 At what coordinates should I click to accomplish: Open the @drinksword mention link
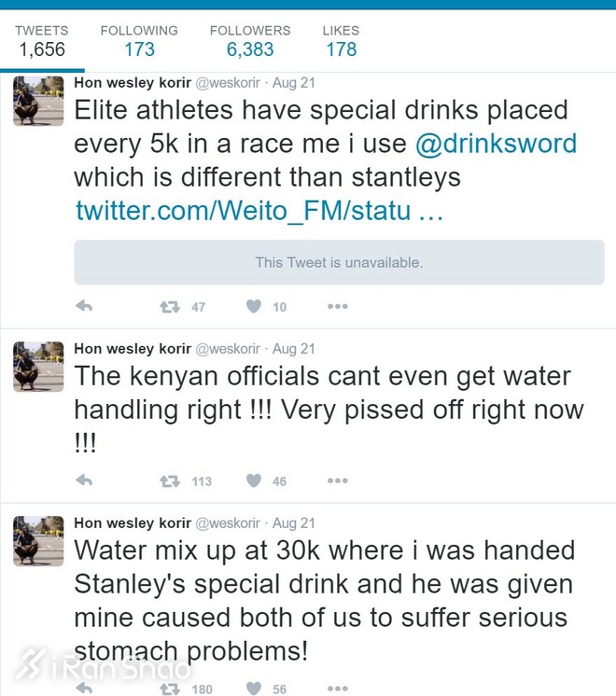pyautogui.click(x=496, y=144)
